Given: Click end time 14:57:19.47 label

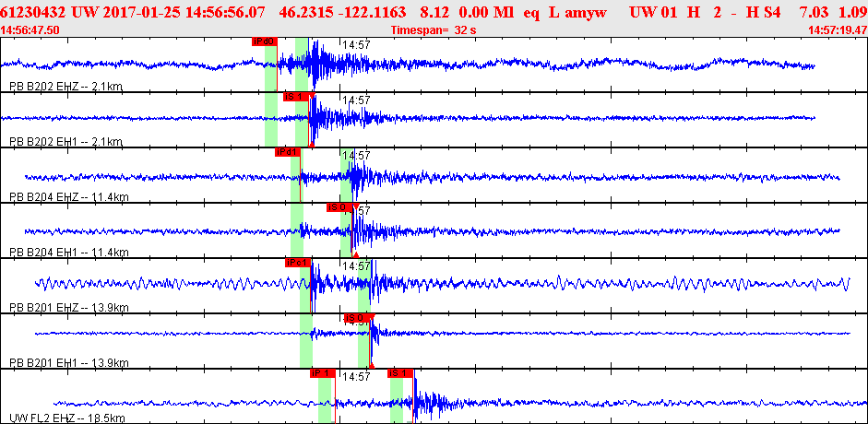Looking at the screenshot, I should pyautogui.click(x=837, y=29).
